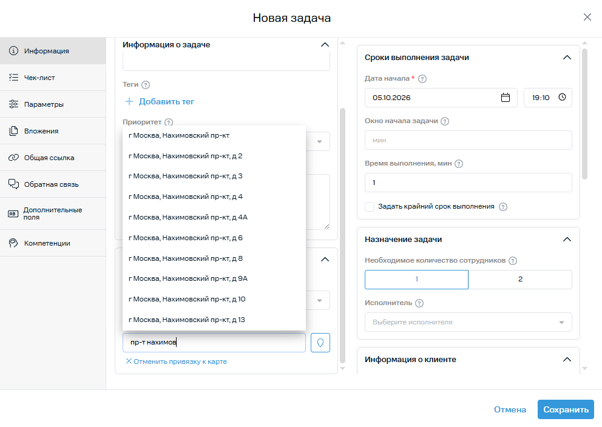Collapse the Сроки выполнения задачи section
This screenshot has height=427, width=602.
click(x=567, y=58)
